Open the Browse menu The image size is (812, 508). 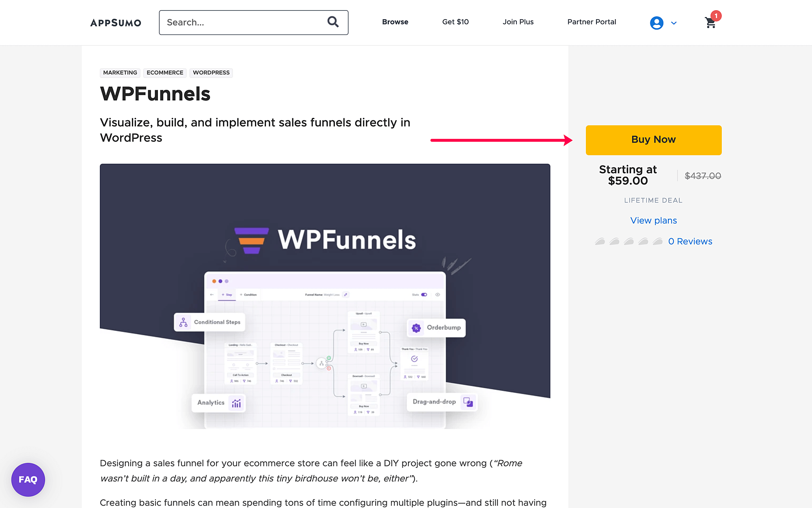click(395, 22)
